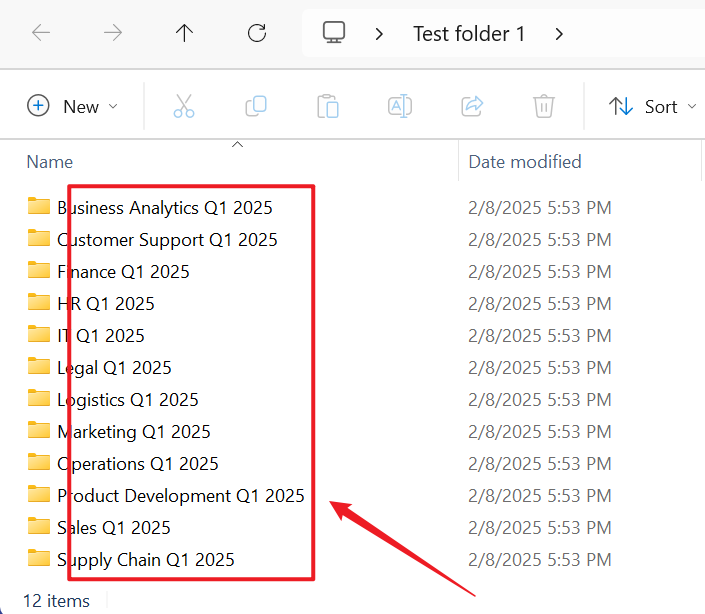Select Test folder 1 in address bar

coord(469,34)
